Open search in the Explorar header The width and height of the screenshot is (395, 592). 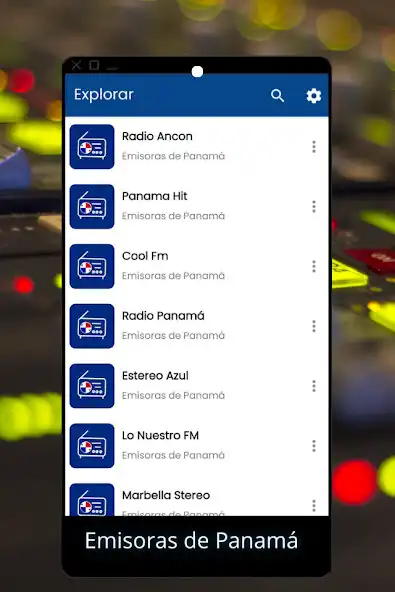[278, 96]
